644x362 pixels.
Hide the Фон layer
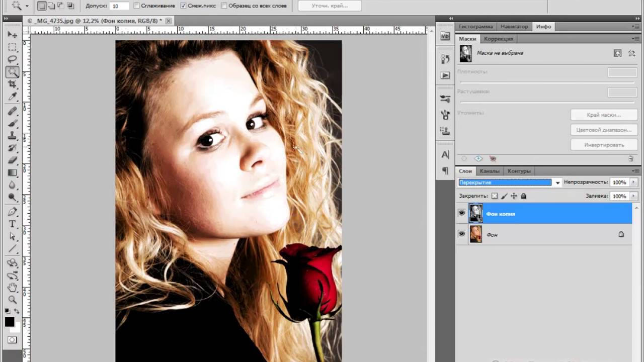click(x=462, y=234)
